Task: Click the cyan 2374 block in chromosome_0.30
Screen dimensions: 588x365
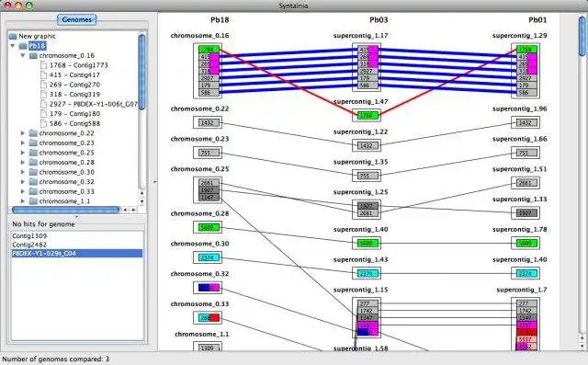Action: (x=208, y=257)
